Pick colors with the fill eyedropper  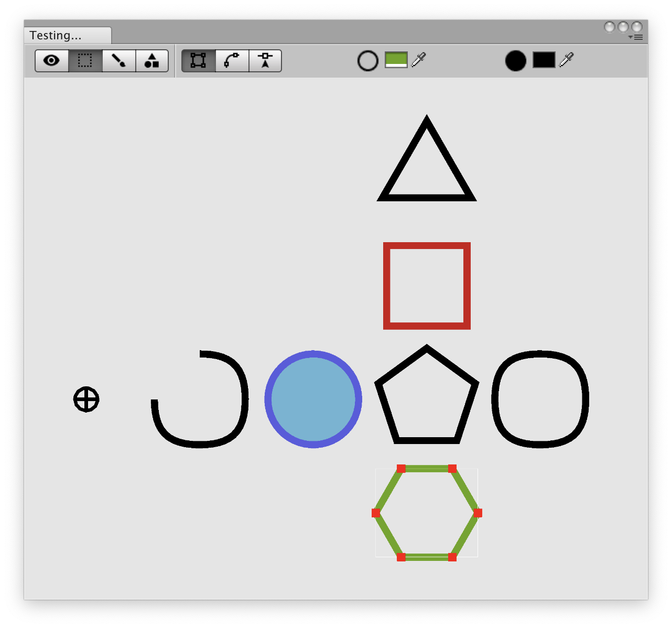point(567,60)
